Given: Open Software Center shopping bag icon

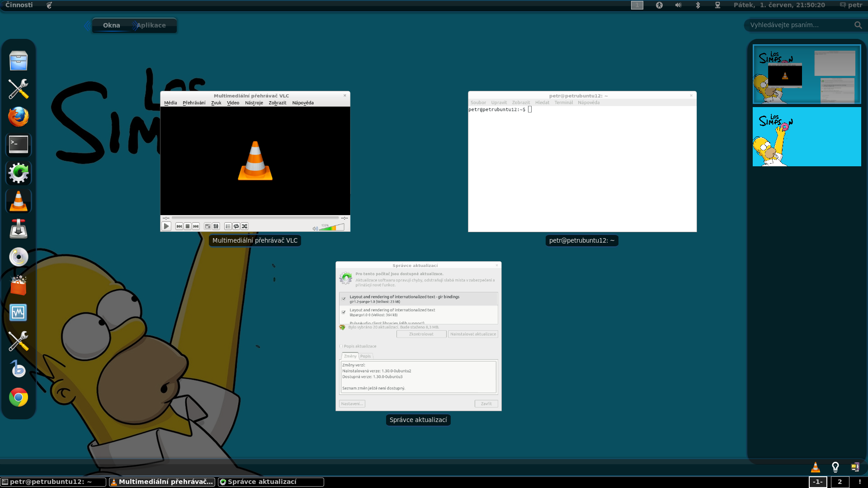Looking at the screenshot, I should (x=19, y=285).
